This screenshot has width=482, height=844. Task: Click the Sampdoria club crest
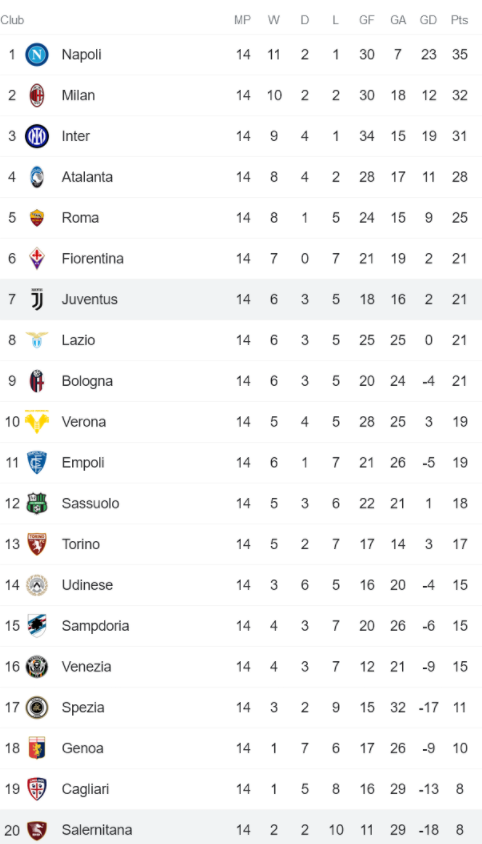click(37, 625)
